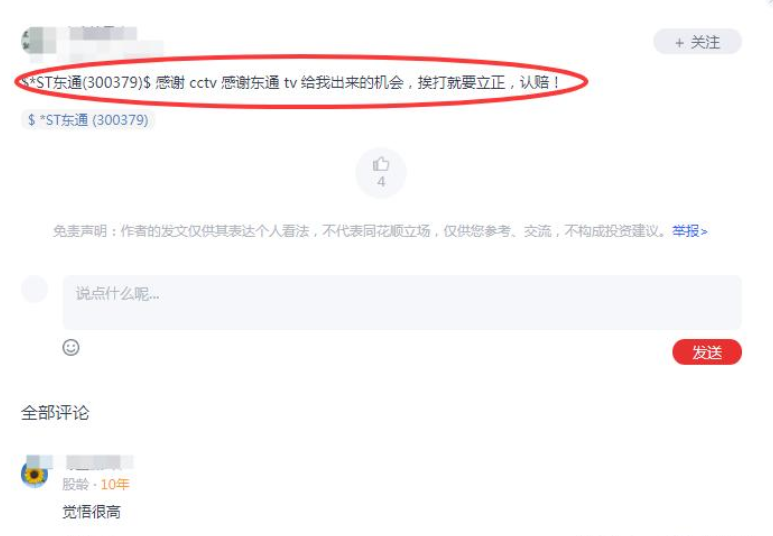Open the post author's blurred avatar
Image resolution: width=773 pixels, height=536 pixels.
click(x=35, y=41)
